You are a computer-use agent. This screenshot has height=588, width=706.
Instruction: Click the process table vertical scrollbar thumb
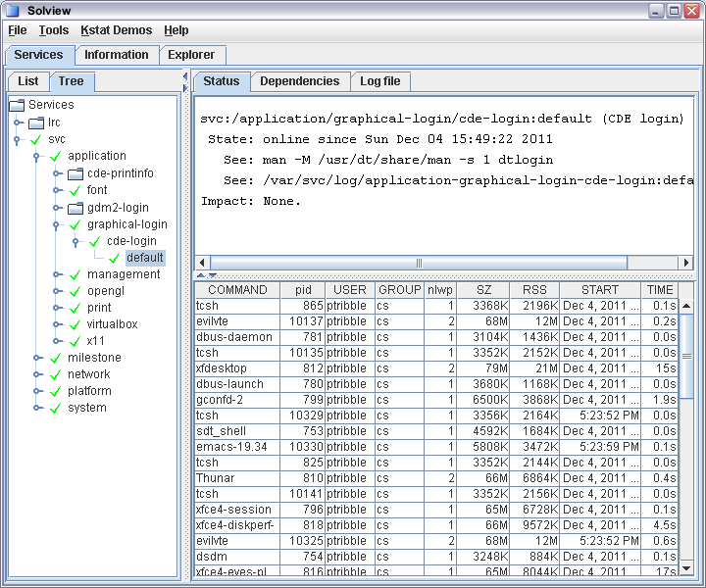(686, 357)
